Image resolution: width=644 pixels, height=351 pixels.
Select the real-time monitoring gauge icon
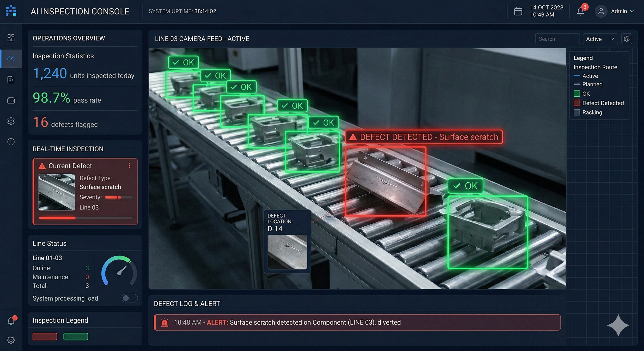[11, 59]
